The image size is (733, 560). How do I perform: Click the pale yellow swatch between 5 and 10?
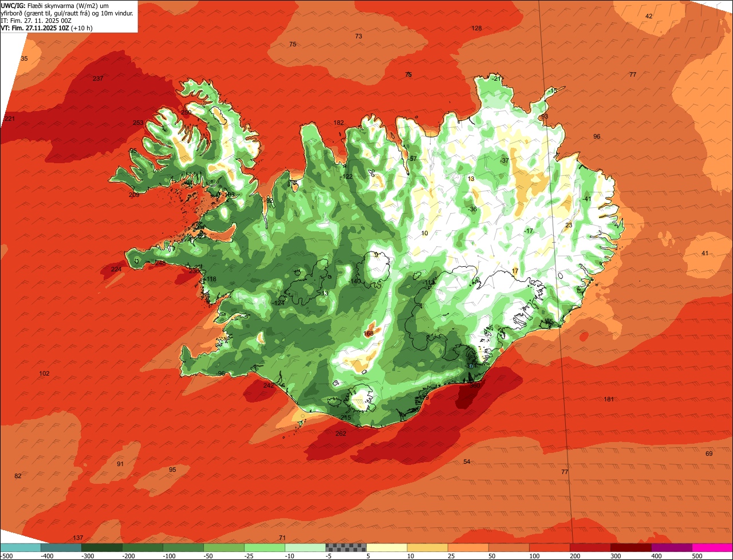point(387,547)
